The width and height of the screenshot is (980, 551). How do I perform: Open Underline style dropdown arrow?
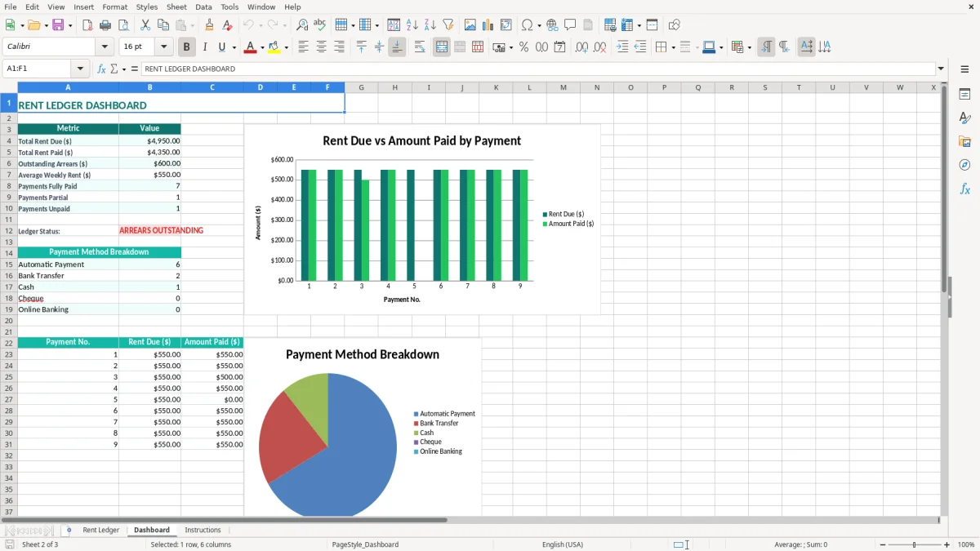click(234, 47)
